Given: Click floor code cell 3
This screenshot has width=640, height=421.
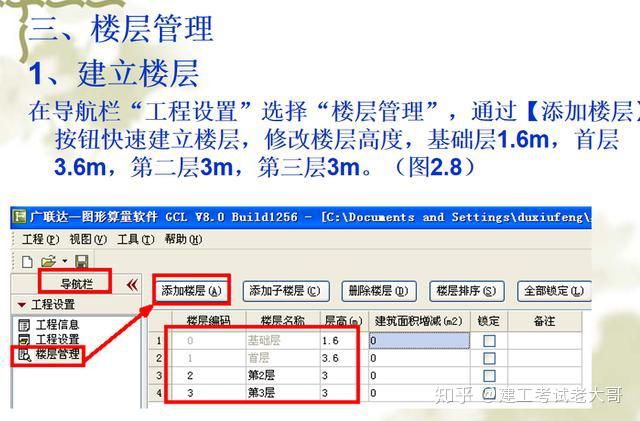Looking at the screenshot, I should point(209,393).
